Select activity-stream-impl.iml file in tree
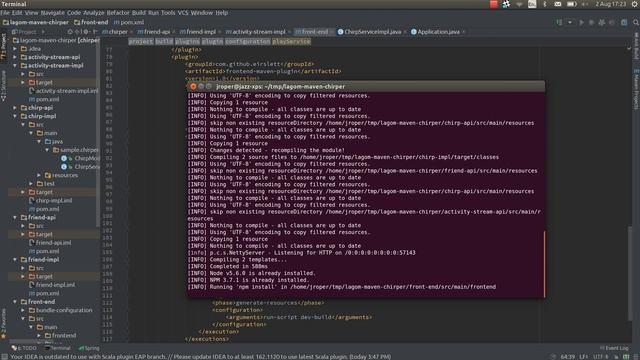Screen dimensions: 640x360 (x=63, y=91)
